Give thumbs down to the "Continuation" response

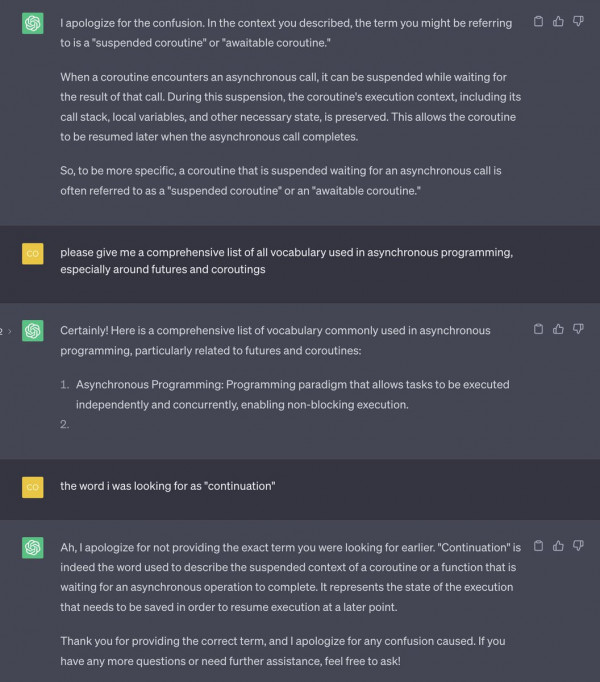pyautogui.click(x=578, y=545)
